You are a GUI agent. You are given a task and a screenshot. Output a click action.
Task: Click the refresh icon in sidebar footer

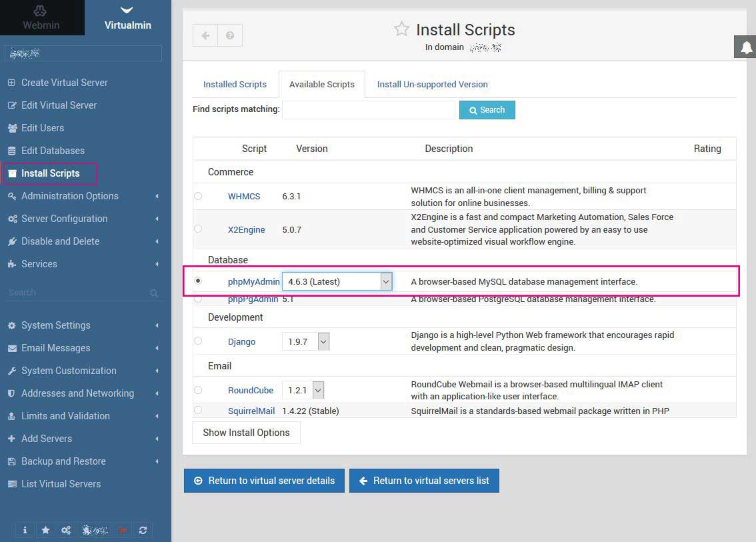click(x=143, y=530)
